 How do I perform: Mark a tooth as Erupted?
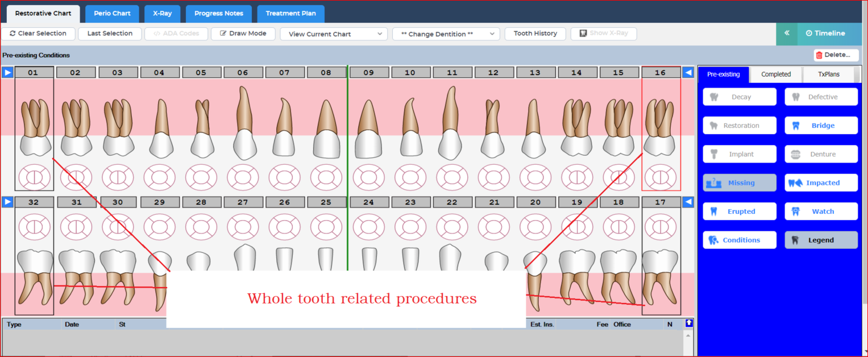tap(739, 211)
